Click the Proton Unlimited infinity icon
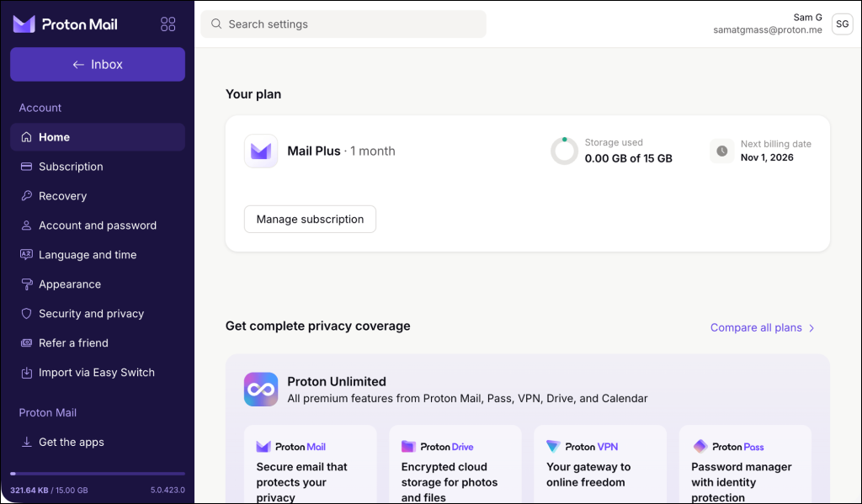The image size is (862, 504). tap(261, 389)
